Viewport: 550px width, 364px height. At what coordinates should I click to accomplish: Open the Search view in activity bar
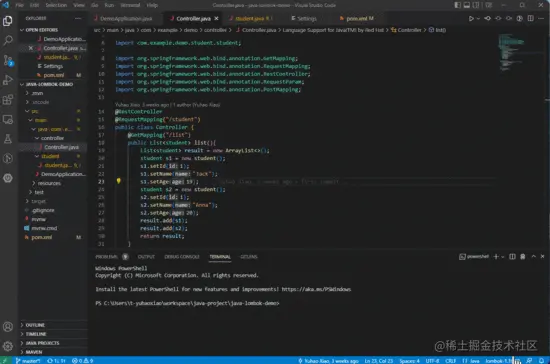[x=8, y=40]
